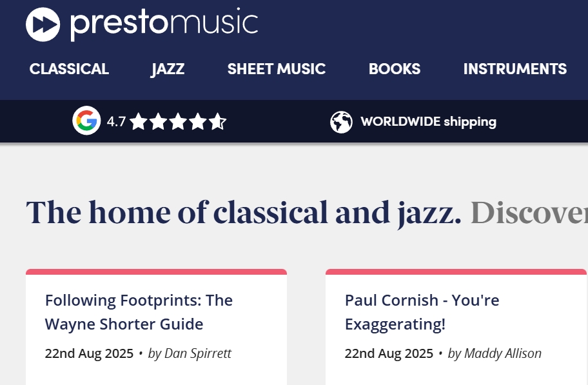Select Books in the navigation bar

coord(395,69)
